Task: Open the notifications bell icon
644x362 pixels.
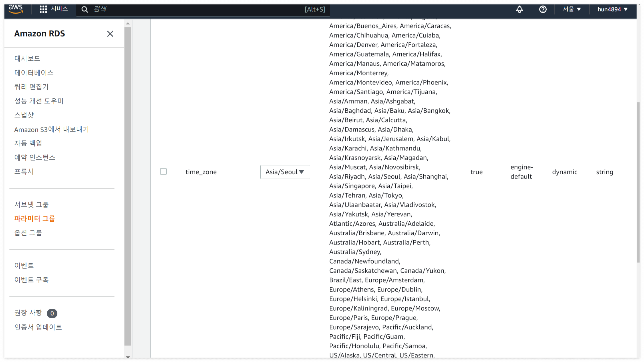Action: pos(519,9)
